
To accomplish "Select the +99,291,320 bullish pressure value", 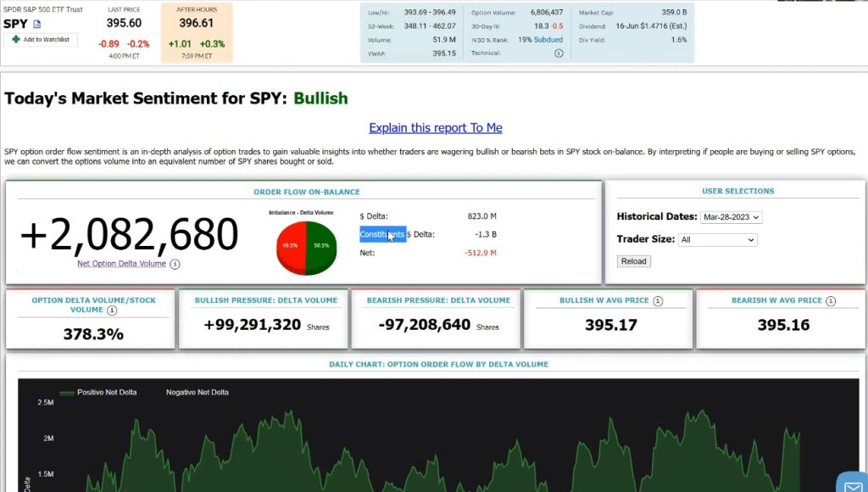I will pyautogui.click(x=253, y=325).
